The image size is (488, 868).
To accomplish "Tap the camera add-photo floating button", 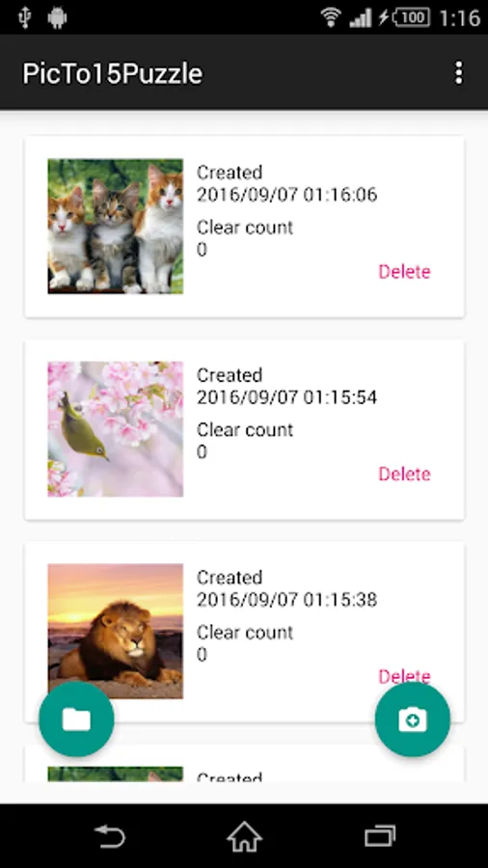I will tap(412, 719).
